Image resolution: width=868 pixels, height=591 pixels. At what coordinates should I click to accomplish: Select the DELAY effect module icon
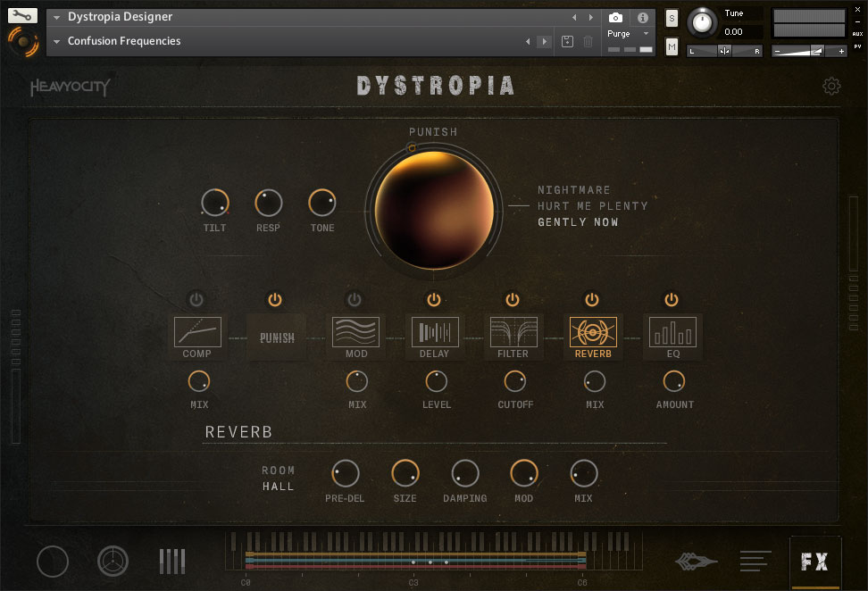pyautogui.click(x=434, y=332)
